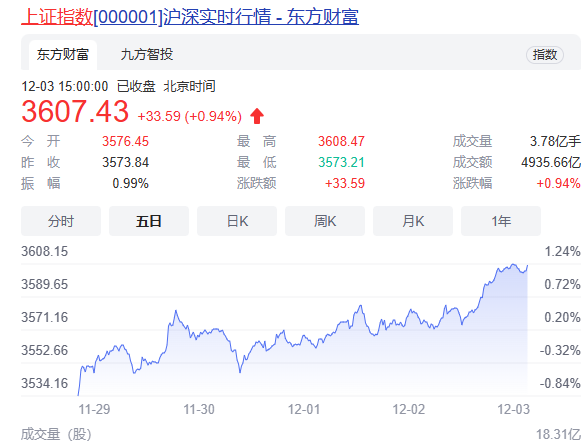588x447 pixels.
Task: Click the chart line end on 12-03
Action: [x=527, y=266]
